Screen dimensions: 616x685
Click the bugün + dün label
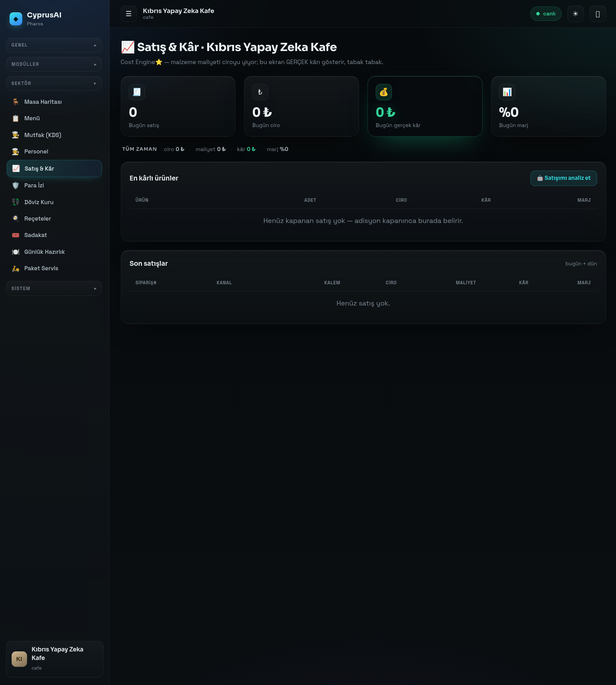[x=581, y=263]
